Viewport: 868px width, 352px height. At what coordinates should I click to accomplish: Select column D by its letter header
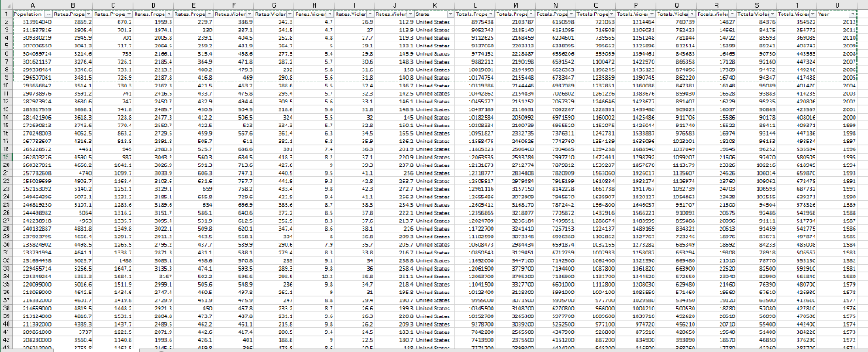pyautogui.click(x=154, y=4)
